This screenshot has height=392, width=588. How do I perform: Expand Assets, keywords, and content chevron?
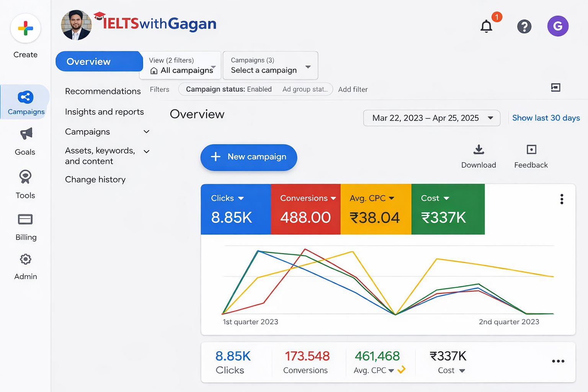(146, 152)
